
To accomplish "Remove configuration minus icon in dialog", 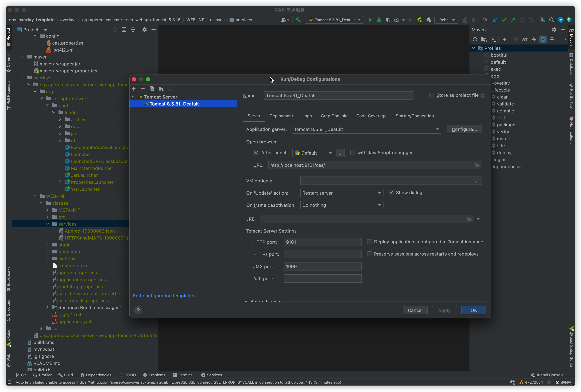I will [x=143, y=89].
